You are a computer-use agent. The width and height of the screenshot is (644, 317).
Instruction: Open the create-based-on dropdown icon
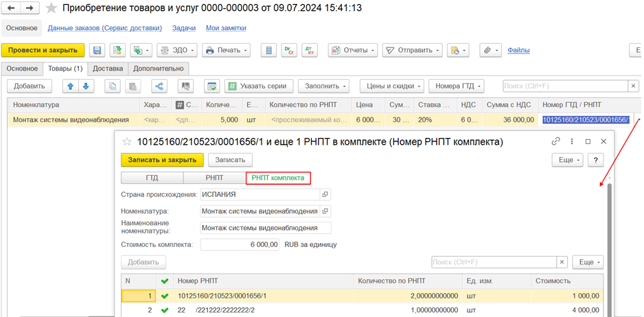click(x=141, y=50)
